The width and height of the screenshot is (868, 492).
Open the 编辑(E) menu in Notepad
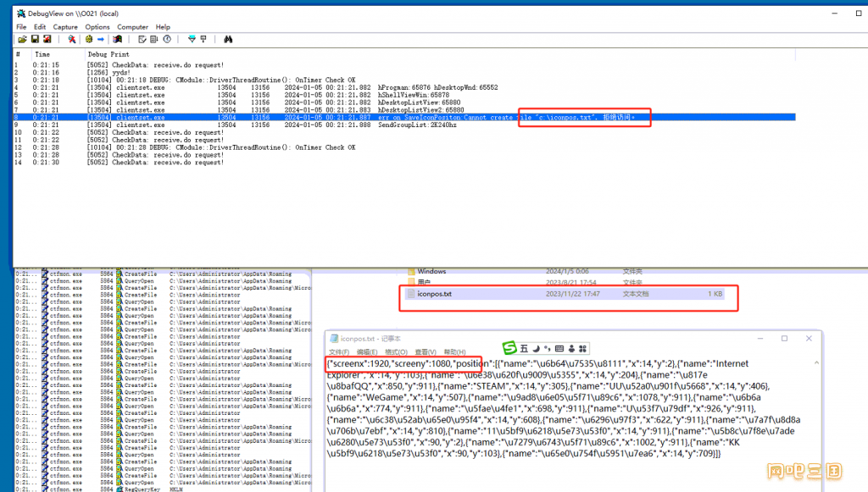click(x=367, y=352)
